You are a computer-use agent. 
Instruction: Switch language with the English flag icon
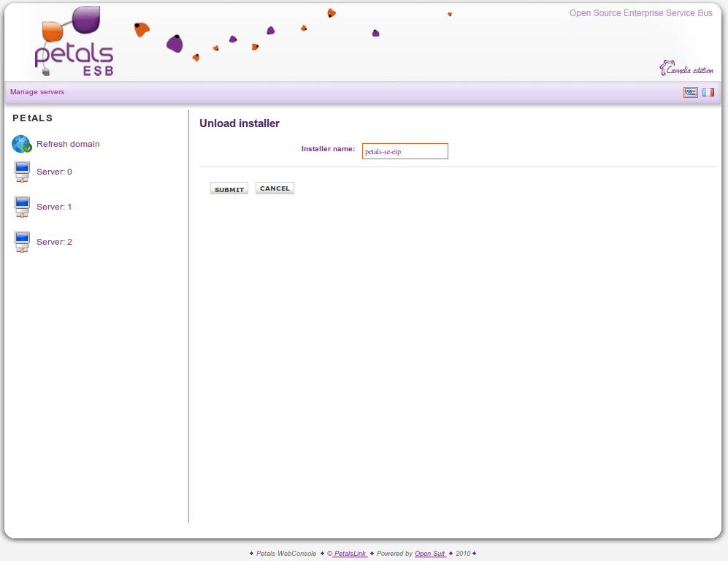[690, 92]
